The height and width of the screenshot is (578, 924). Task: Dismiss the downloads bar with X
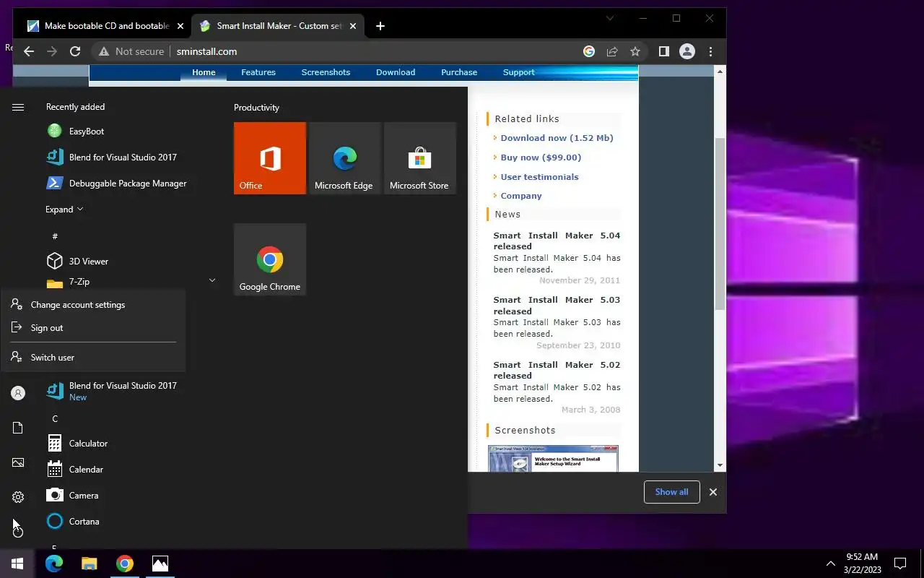[713, 492]
